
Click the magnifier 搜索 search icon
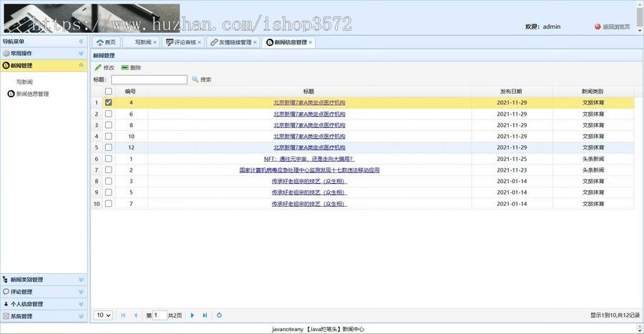point(195,79)
